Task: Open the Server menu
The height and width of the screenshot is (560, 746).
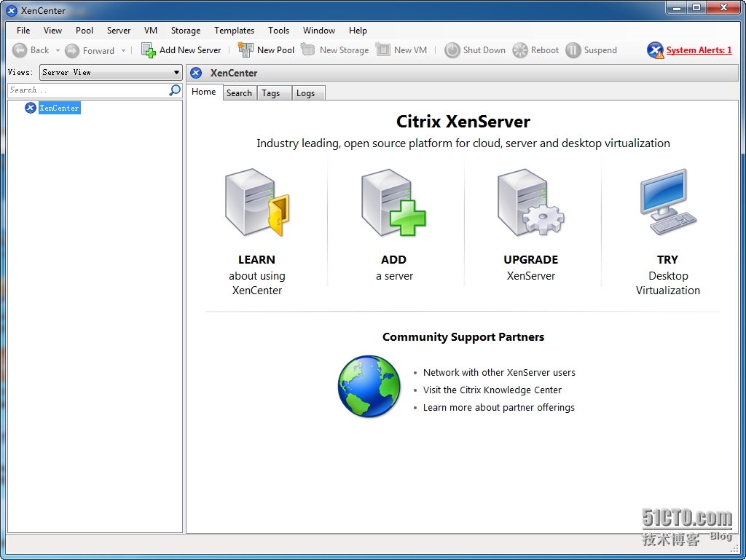Action: coord(119,31)
